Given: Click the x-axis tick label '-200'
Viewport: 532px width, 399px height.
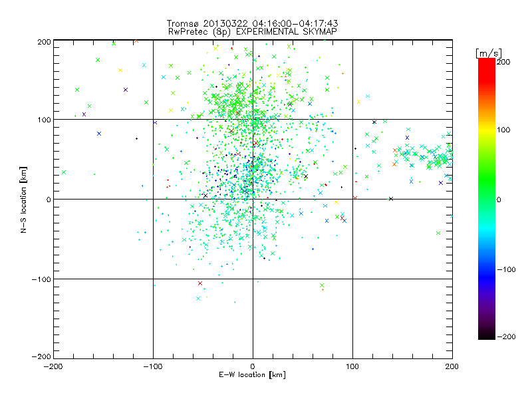Looking at the screenshot, I should [x=53, y=366].
